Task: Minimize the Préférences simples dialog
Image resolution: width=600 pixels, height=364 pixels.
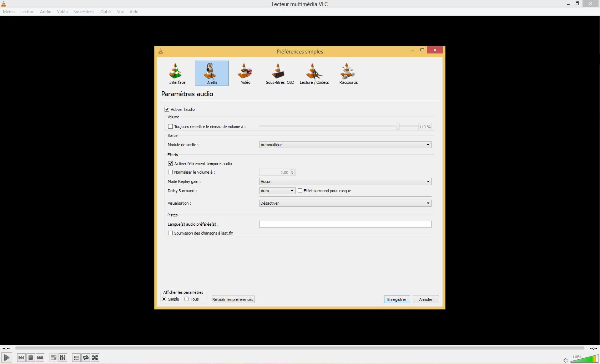Action: tap(413, 50)
